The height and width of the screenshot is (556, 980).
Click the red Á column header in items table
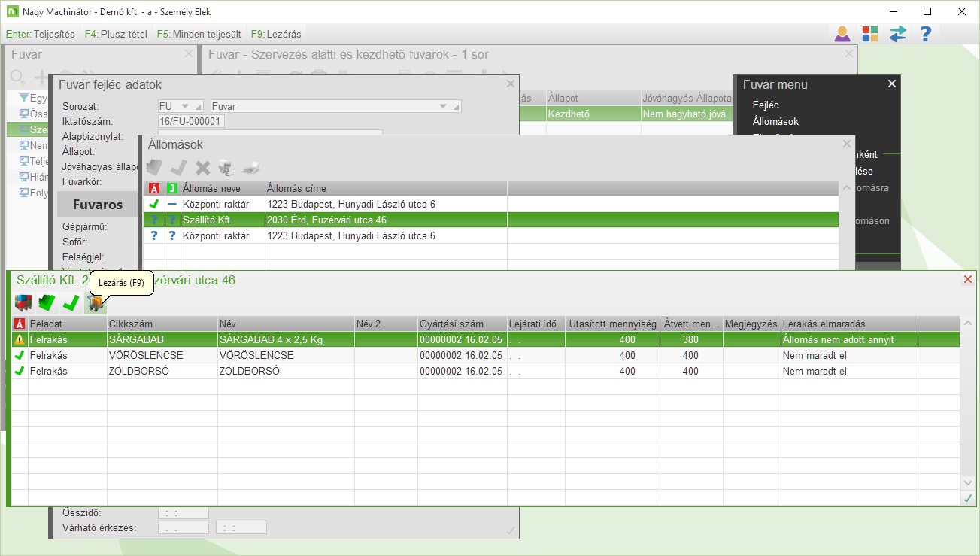(x=20, y=324)
